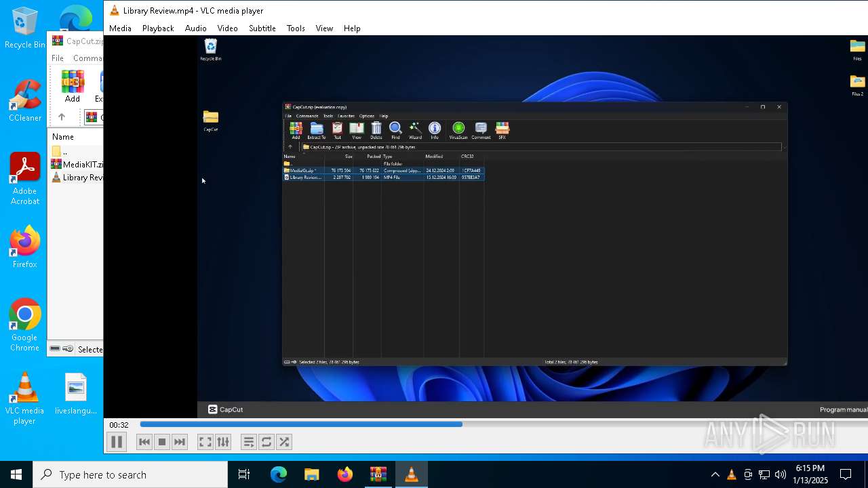The width and height of the screenshot is (868, 488).
Task: Select the '..' parent folder row in WinRAR
Action: pyautogui.click(x=77, y=151)
